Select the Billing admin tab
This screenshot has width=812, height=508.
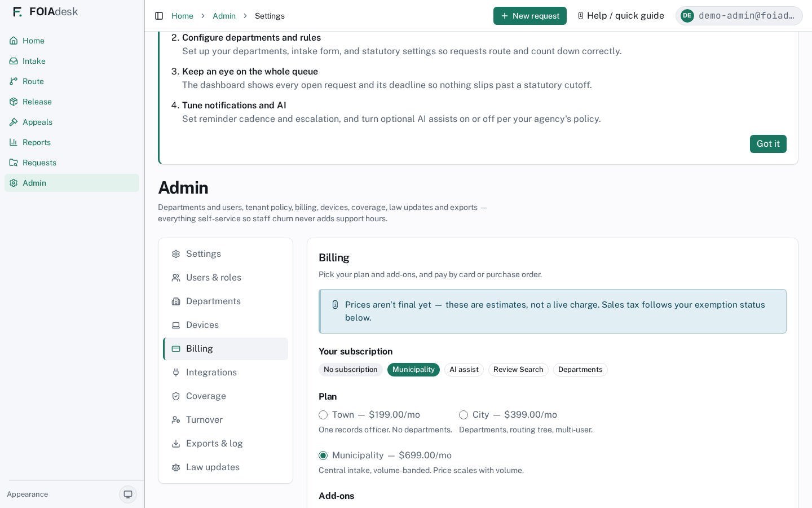pyautogui.click(x=226, y=349)
